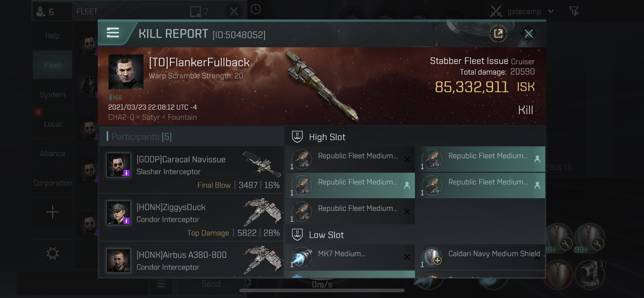Open the clock history icon
This screenshot has height=298, width=644.
[x=255, y=10]
